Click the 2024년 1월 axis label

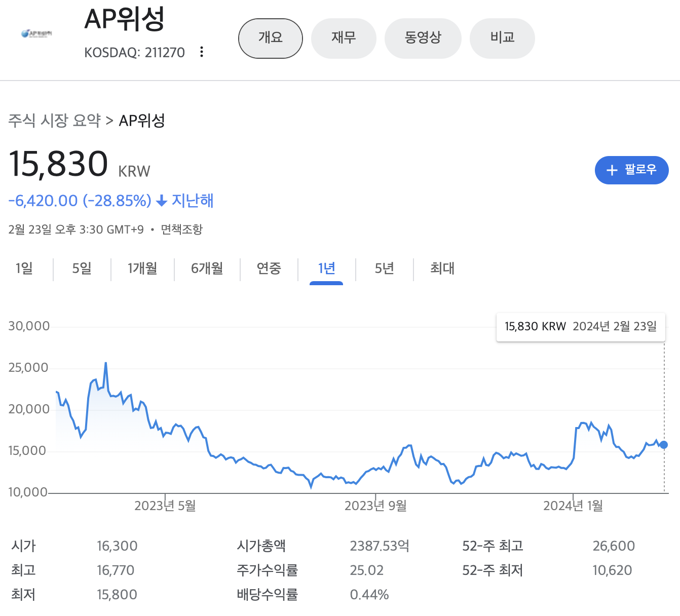573,506
